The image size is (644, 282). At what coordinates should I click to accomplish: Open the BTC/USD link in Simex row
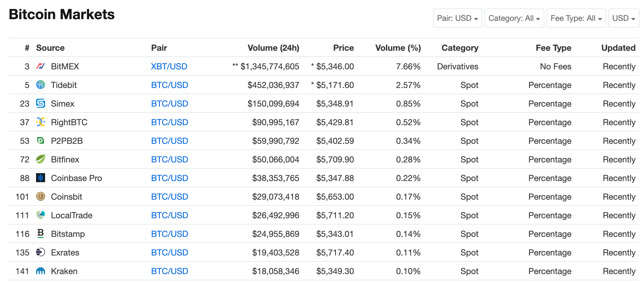coord(170,103)
